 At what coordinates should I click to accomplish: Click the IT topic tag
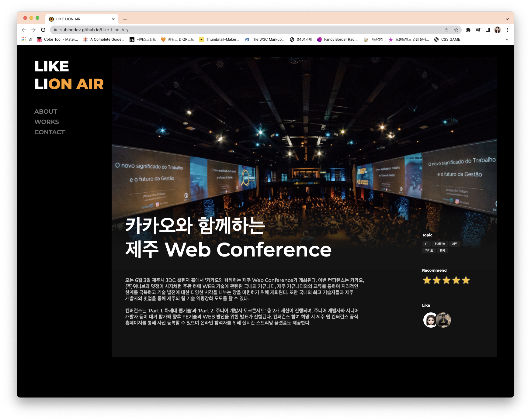[426, 244]
